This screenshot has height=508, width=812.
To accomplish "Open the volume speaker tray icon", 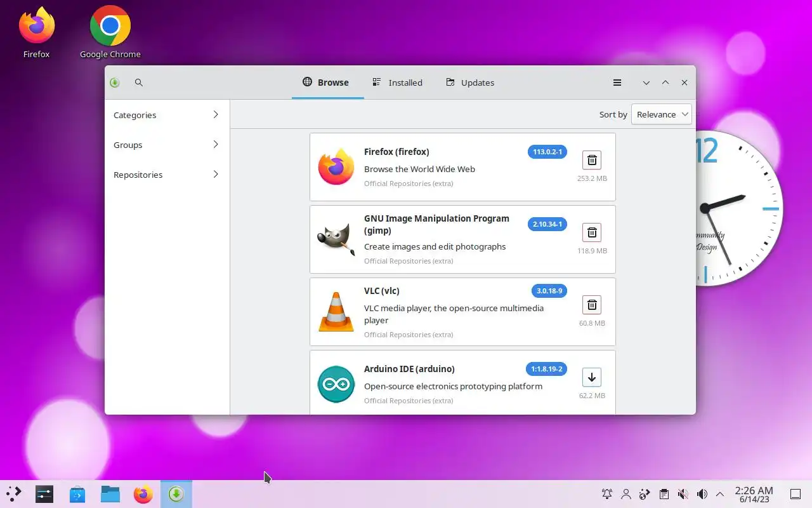I will [x=702, y=494].
